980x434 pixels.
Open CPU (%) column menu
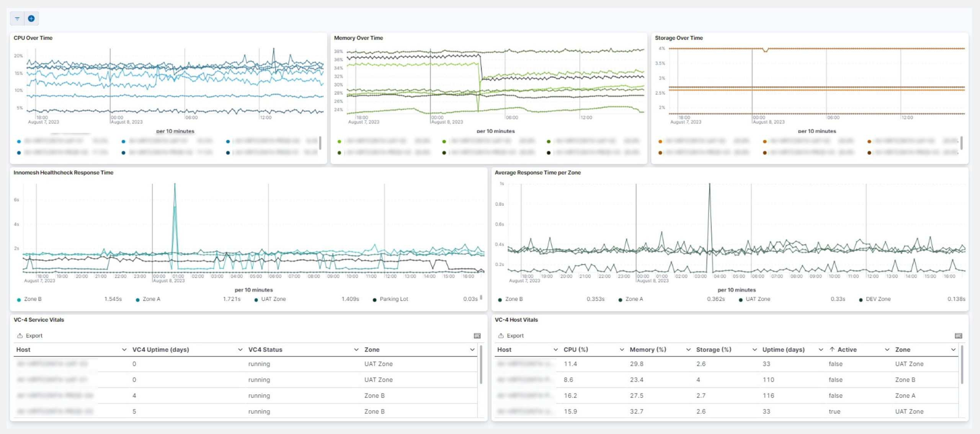pos(622,349)
